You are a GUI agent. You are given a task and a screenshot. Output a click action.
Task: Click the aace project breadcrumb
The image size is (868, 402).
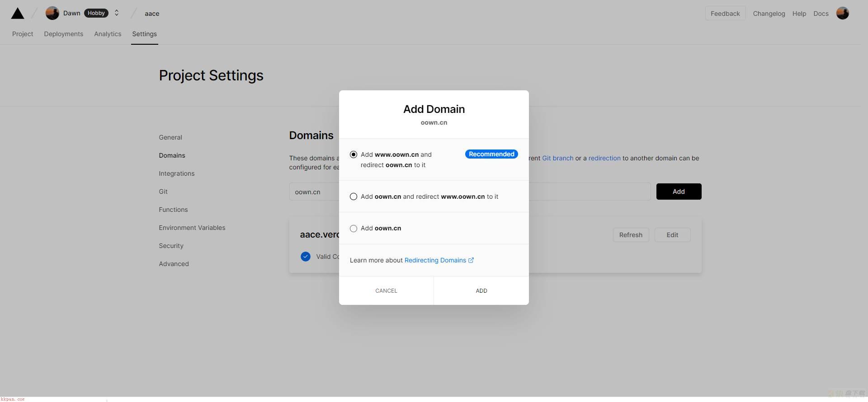click(x=152, y=14)
